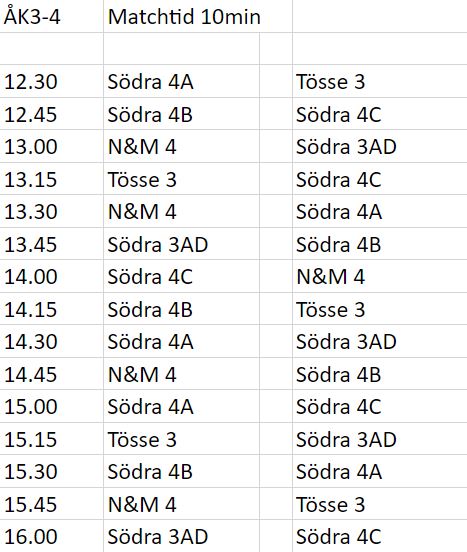Screen dimensions: 467x552
Task: Click the Matchtid 10min cell
Action: 198,16
